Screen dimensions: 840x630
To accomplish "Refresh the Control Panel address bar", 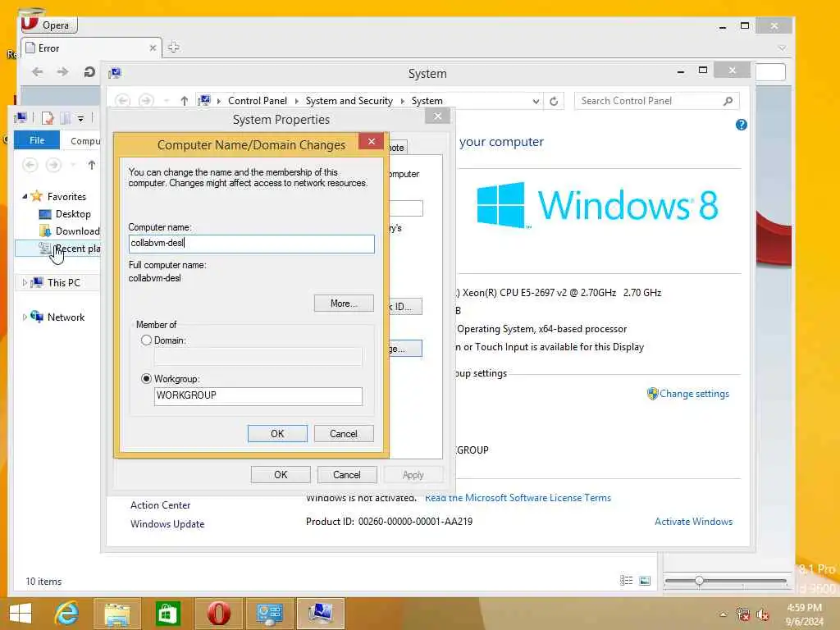I will click(554, 101).
